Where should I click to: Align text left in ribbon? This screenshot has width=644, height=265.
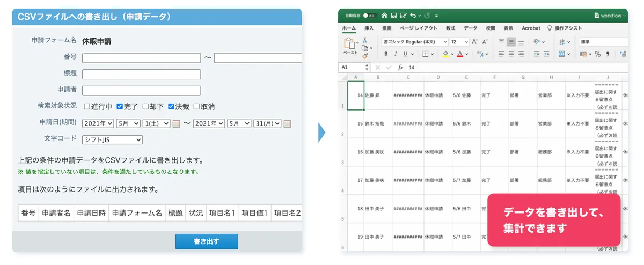(501, 54)
